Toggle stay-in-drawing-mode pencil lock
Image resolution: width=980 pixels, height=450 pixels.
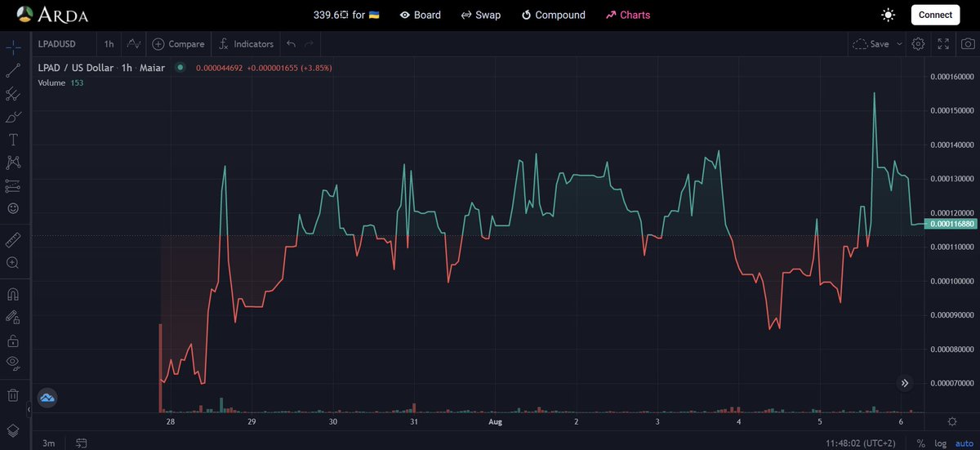coord(13,316)
